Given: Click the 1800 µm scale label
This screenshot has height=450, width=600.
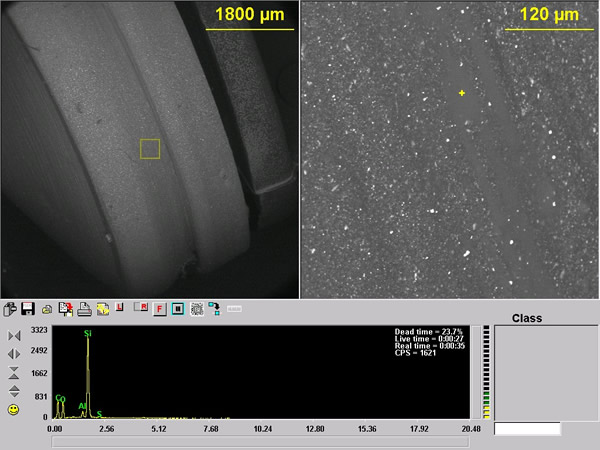Looking at the screenshot, I should click(x=250, y=15).
